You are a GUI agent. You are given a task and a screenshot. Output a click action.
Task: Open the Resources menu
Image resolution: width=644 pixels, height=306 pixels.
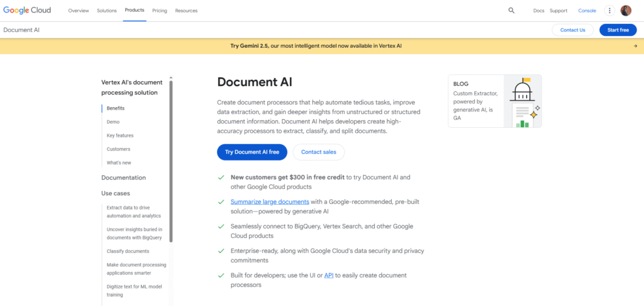(186, 11)
